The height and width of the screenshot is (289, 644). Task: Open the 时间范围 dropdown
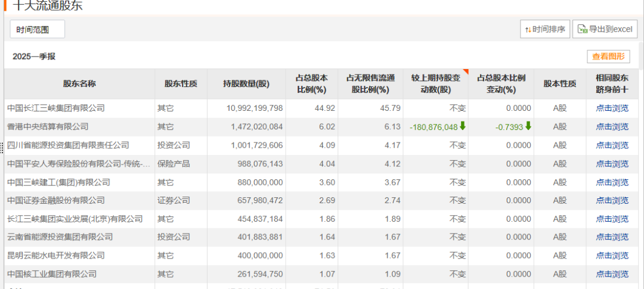[x=38, y=29]
